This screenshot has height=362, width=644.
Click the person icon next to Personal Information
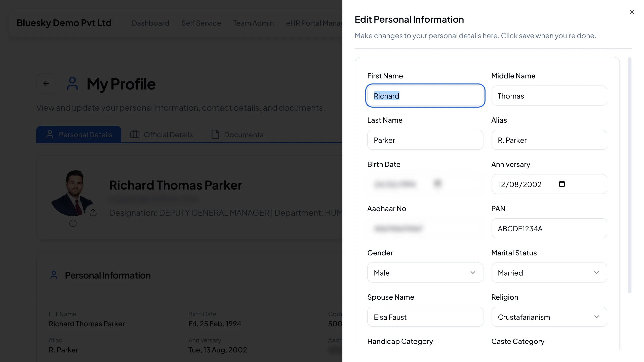coord(54,275)
